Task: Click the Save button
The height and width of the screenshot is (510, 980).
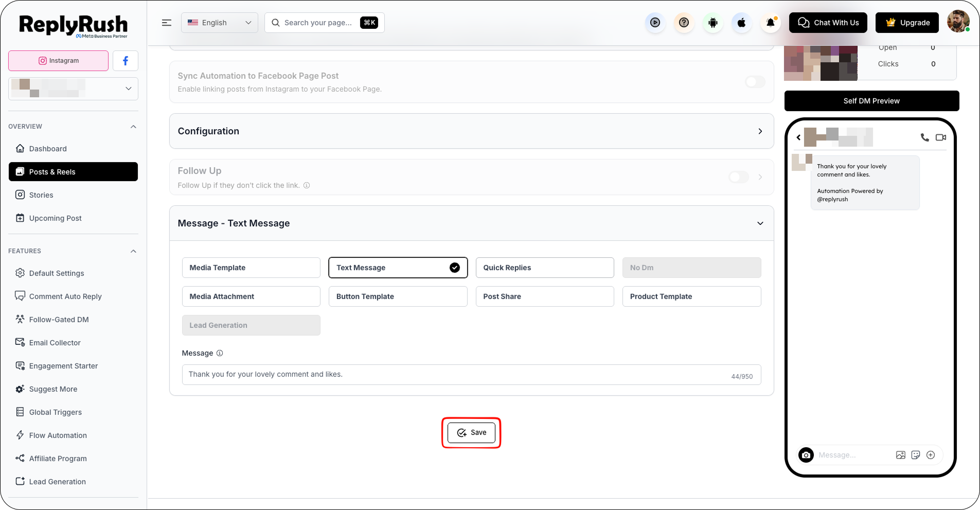Action: pos(471,433)
